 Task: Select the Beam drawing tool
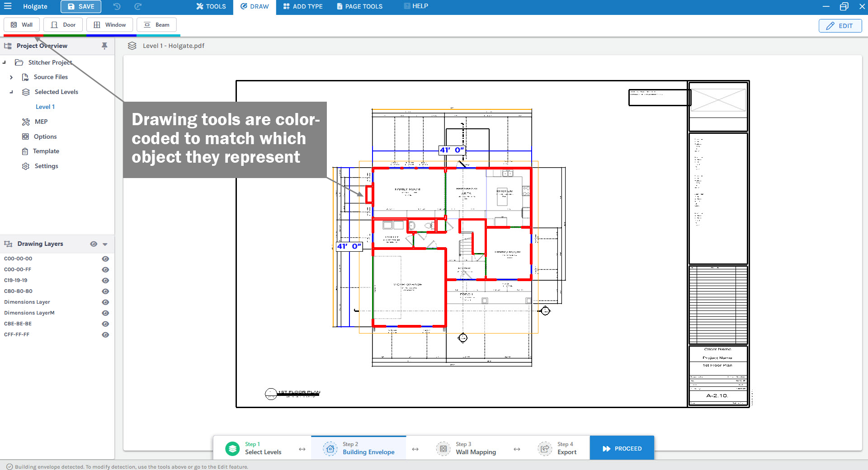(156, 25)
